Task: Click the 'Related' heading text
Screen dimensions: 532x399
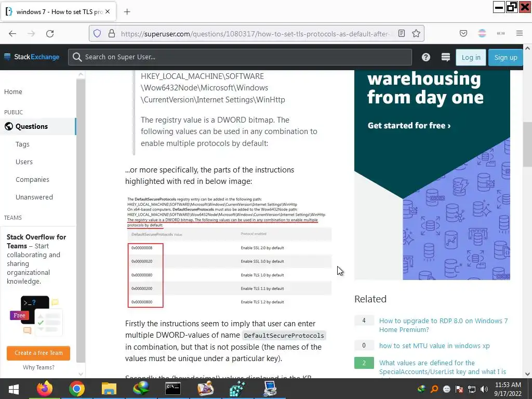Action: coord(370,299)
